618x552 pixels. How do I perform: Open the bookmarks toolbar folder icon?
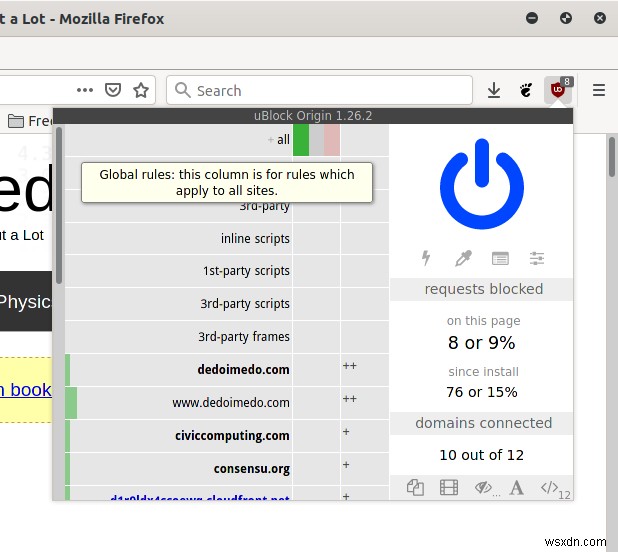pos(16,121)
